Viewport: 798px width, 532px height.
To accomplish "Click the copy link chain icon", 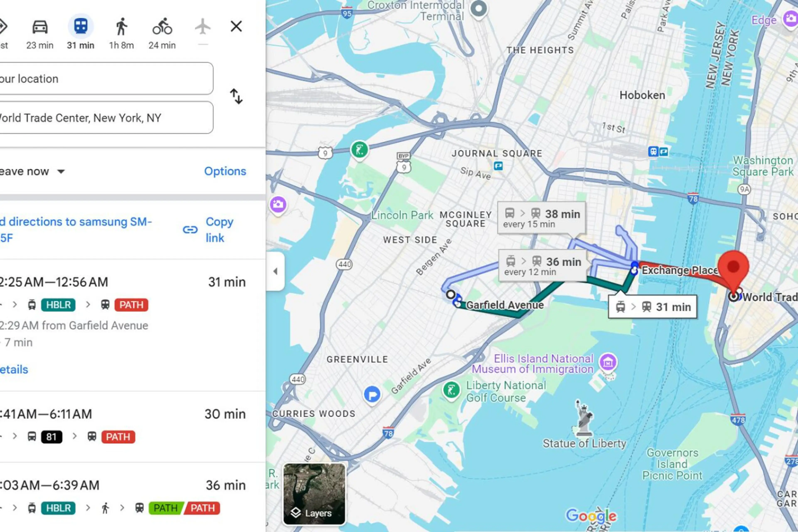I will pyautogui.click(x=190, y=230).
